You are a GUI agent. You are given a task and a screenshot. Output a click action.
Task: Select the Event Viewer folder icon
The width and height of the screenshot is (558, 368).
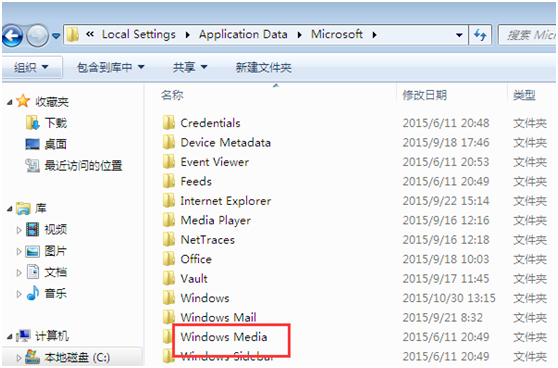[x=169, y=162]
